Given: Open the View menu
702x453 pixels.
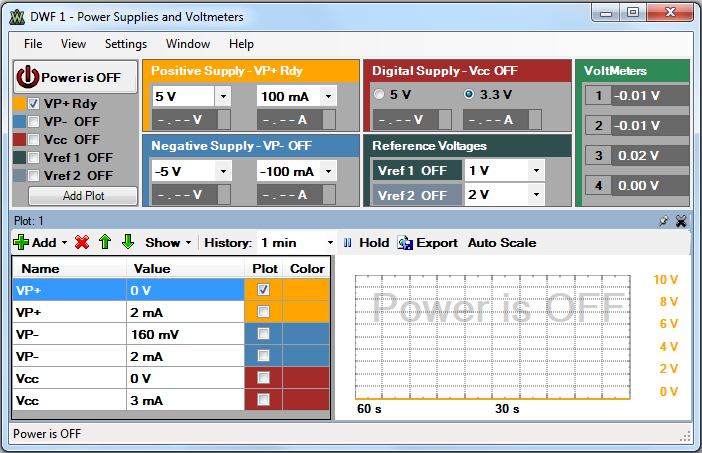Looking at the screenshot, I should (73, 44).
